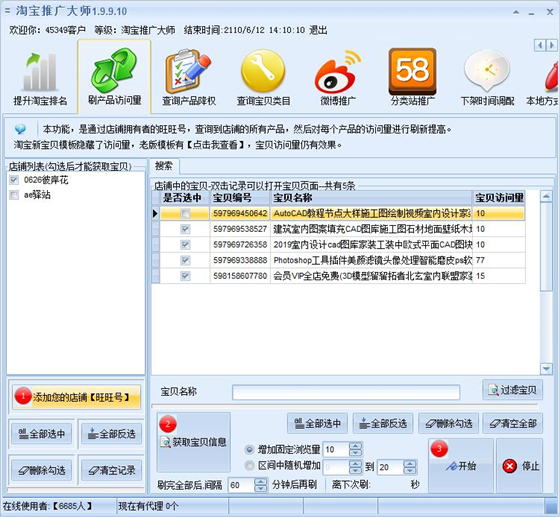Uncheck item 597969538527 checkbox
Viewport: 560px width, 517px height.
(x=185, y=229)
